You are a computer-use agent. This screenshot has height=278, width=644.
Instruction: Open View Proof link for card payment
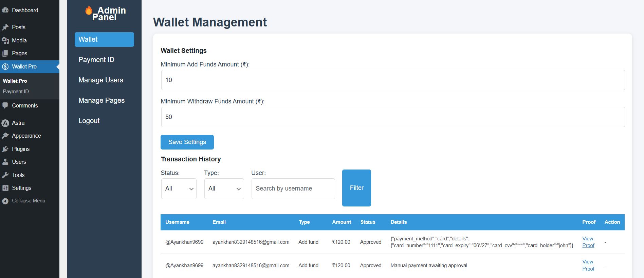tap(588, 242)
